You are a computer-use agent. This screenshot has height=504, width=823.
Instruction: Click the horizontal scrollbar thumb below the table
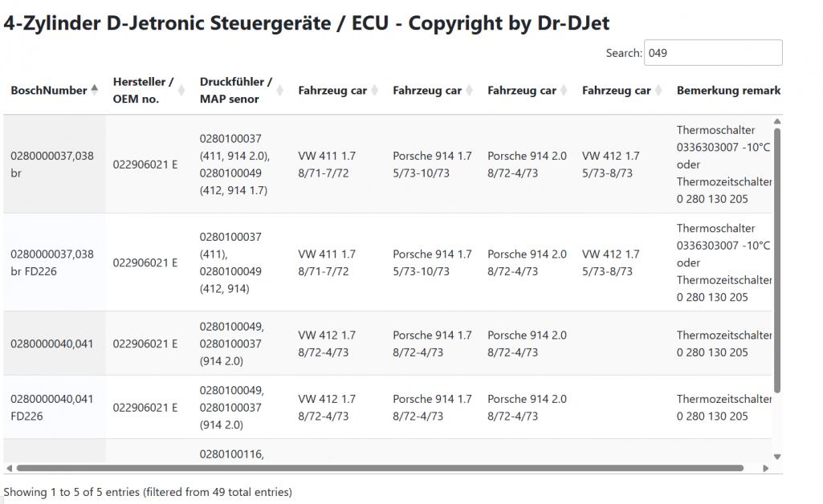tap(377, 468)
